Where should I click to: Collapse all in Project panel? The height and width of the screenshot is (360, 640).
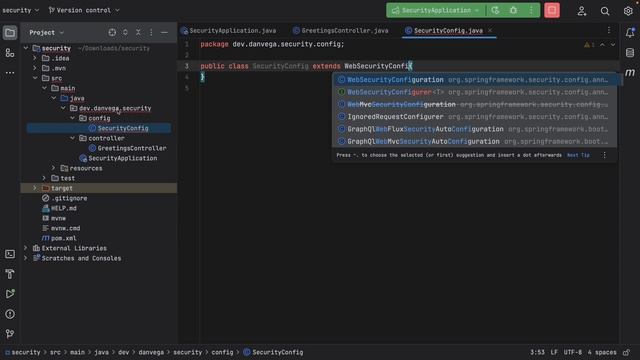pos(138,32)
